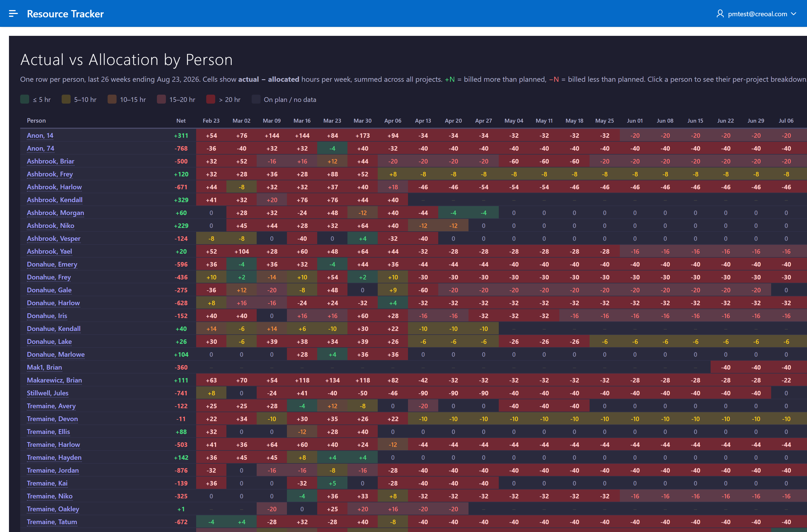Image resolution: width=807 pixels, height=532 pixels.
Task: Expand the pmtest@creoal.com account dropdown
Action: tap(756, 13)
